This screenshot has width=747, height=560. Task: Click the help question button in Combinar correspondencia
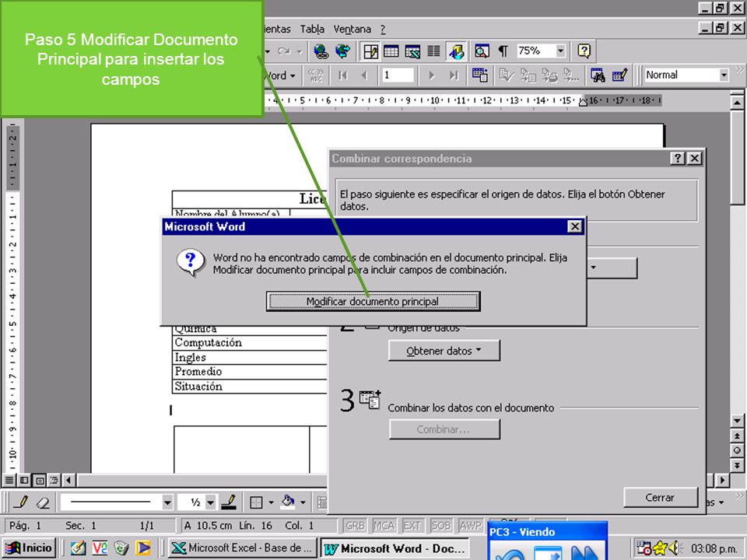point(678,158)
